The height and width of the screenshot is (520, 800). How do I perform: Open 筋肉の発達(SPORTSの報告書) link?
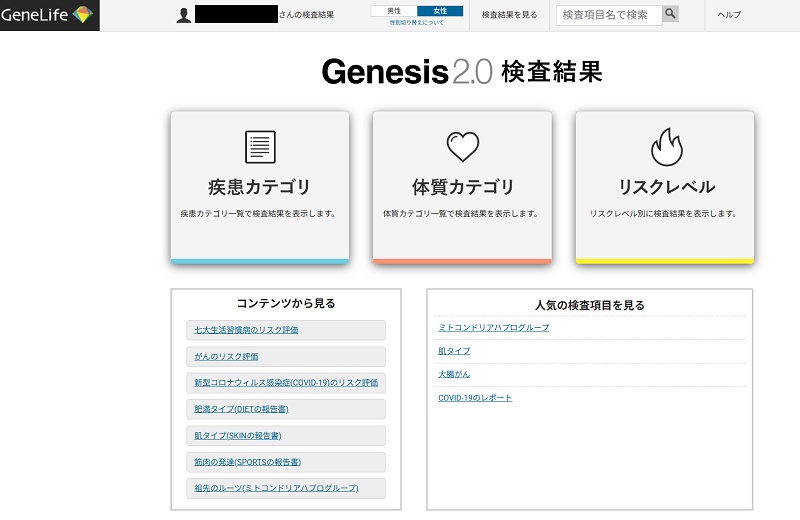247,462
